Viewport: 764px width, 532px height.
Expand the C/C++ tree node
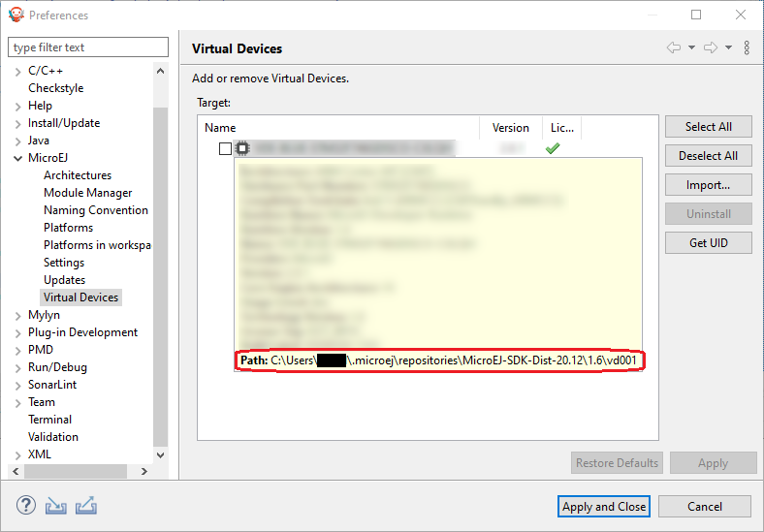click(17, 71)
